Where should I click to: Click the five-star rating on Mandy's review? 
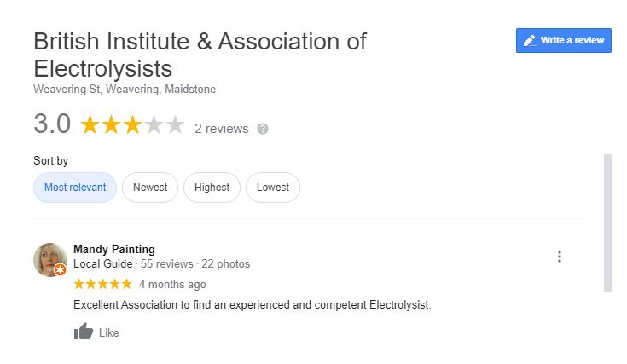point(102,284)
